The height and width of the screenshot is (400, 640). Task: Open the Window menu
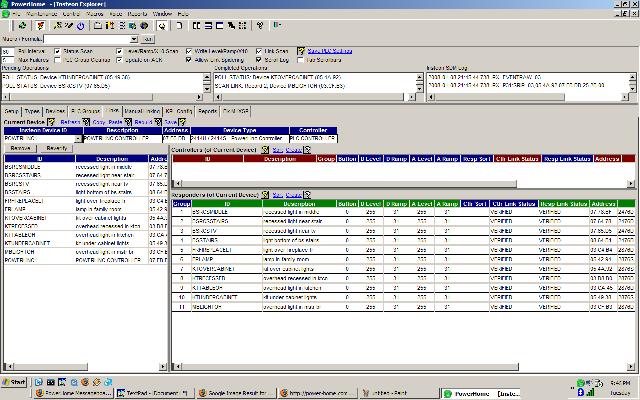(x=162, y=13)
